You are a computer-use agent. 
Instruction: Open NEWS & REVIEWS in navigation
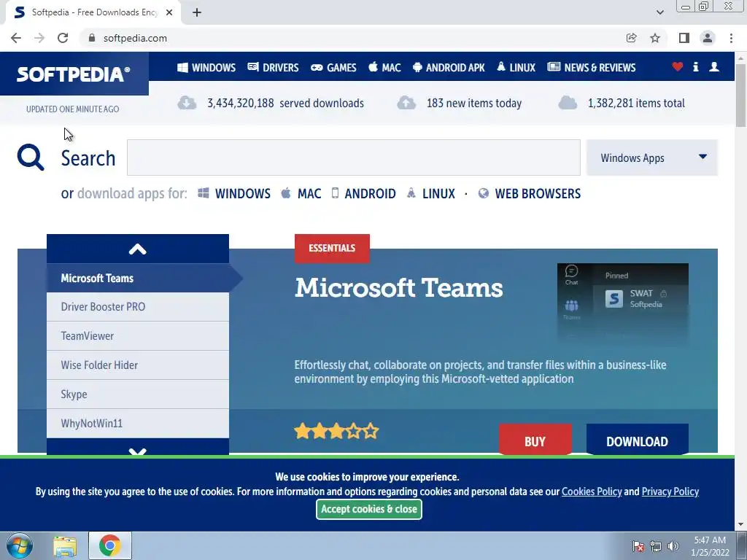click(591, 68)
